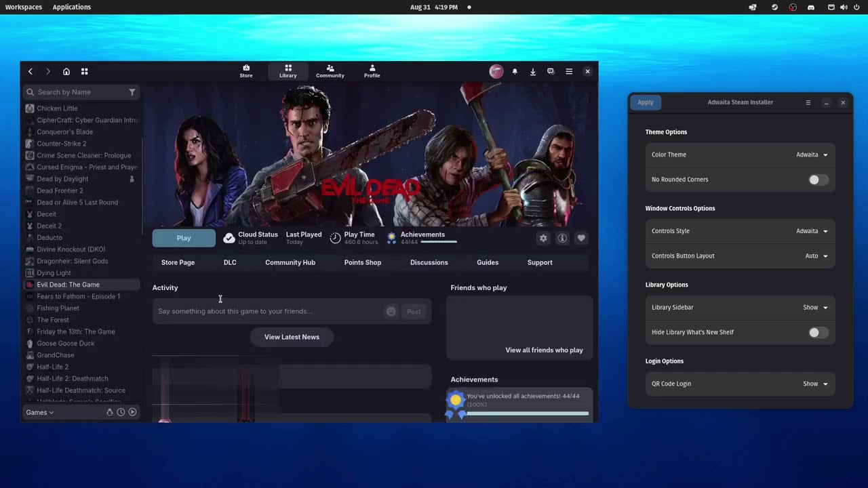This screenshot has width=868, height=488.
Task: Click the achievements progress bar 44/44 in header
Action: tap(439, 241)
